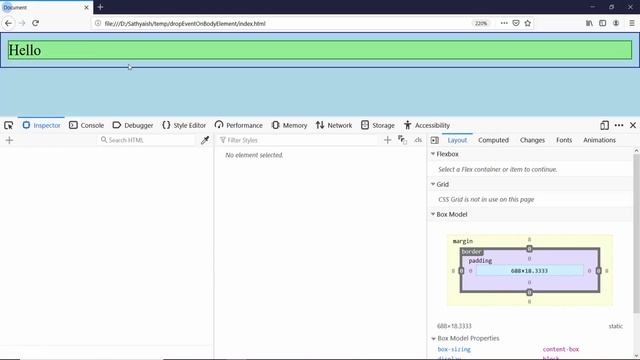Toggle the .cls class panel

click(418, 140)
